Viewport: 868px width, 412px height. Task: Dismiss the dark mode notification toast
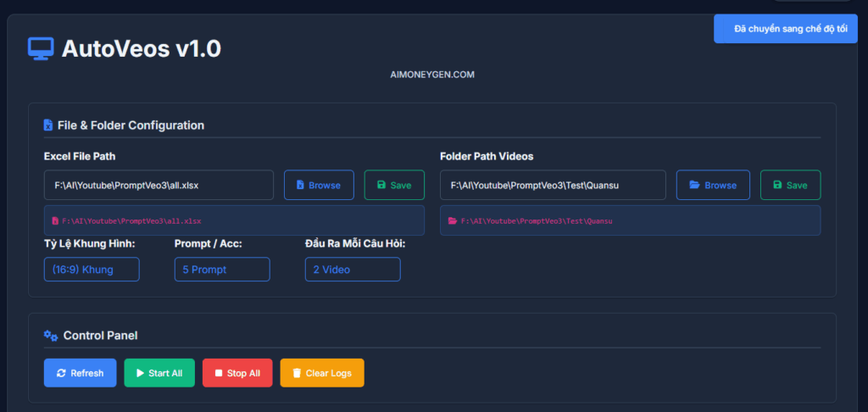click(x=786, y=29)
